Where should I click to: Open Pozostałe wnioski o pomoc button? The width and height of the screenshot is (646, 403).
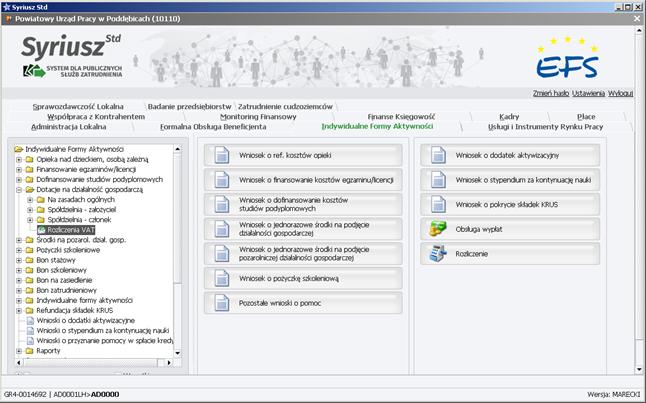click(303, 303)
